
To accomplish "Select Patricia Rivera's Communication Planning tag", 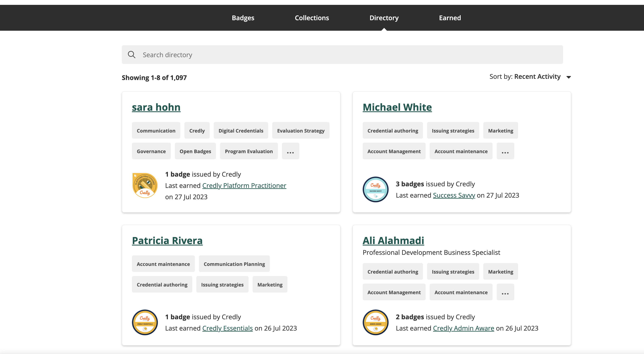I will point(234,264).
